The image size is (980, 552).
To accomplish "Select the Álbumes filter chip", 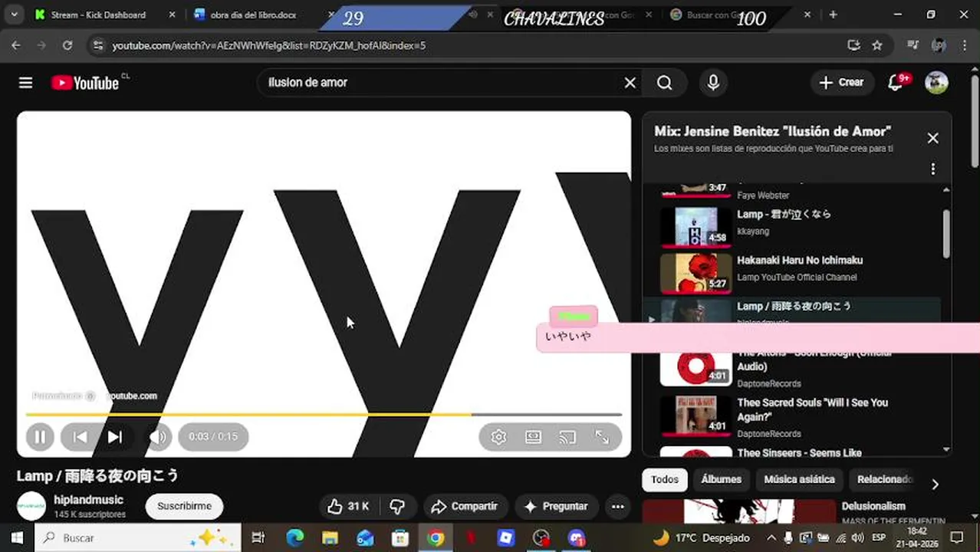I will [x=722, y=479].
